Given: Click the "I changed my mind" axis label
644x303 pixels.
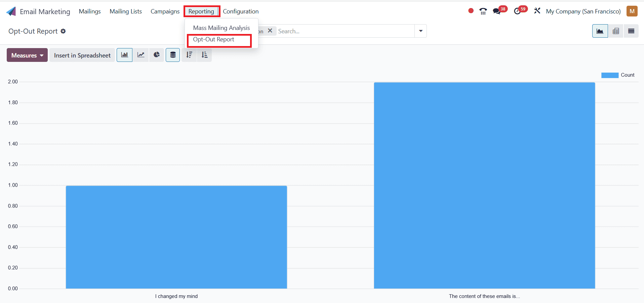Looking at the screenshot, I should pos(176,296).
